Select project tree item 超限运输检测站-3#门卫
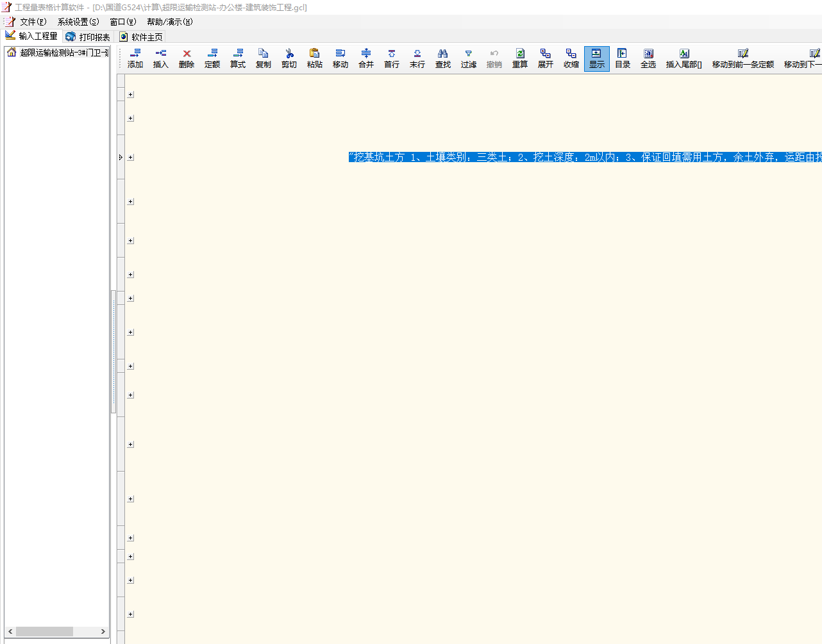 (58, 53)
